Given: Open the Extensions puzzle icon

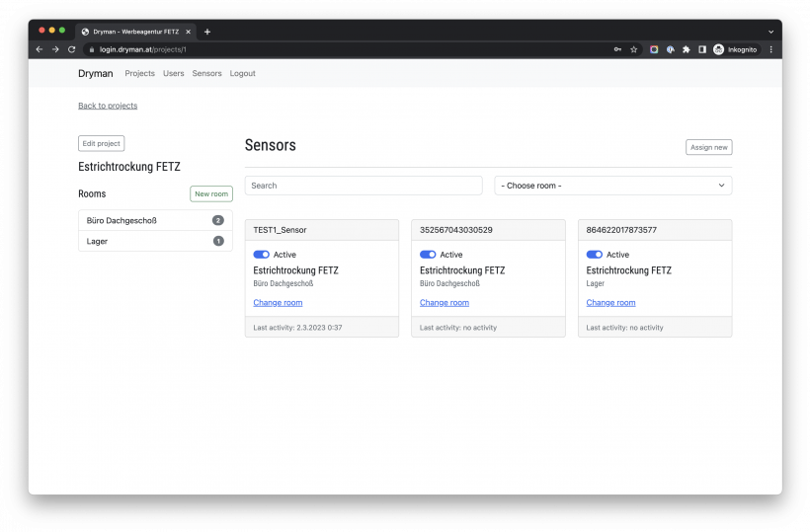Looking at the screenshot, I should (x=686, y=48).
